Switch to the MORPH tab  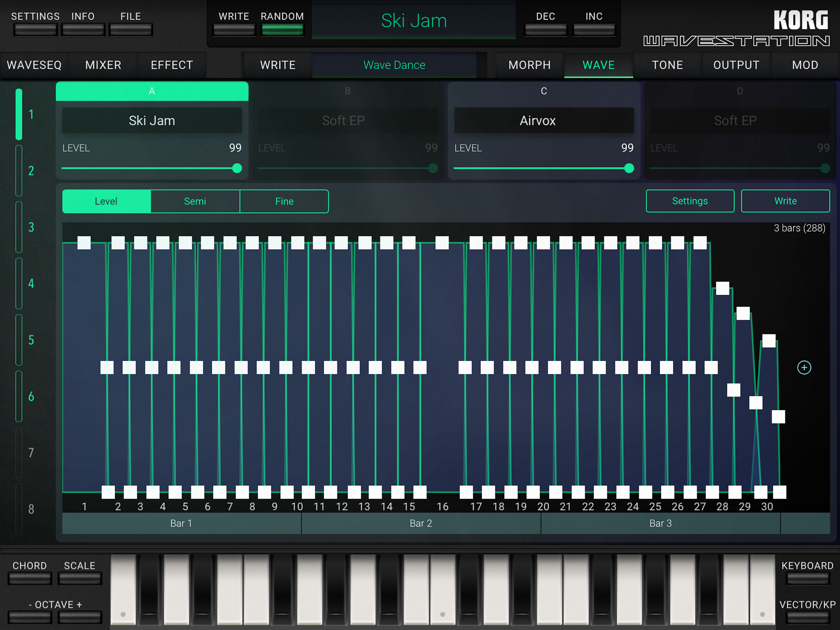tap(529, 65)
